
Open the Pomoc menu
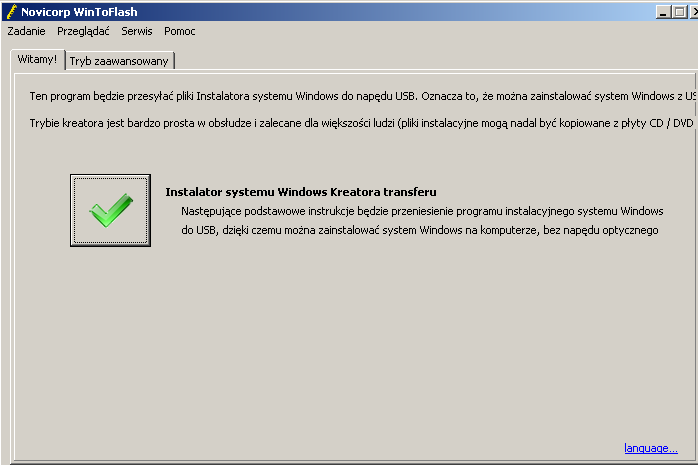tap(179, 31)
